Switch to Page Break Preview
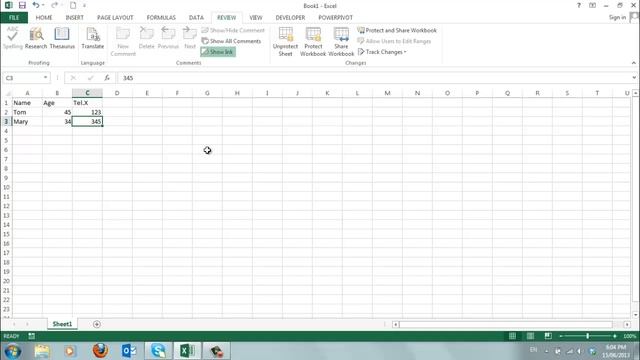 tap(548, 336)
